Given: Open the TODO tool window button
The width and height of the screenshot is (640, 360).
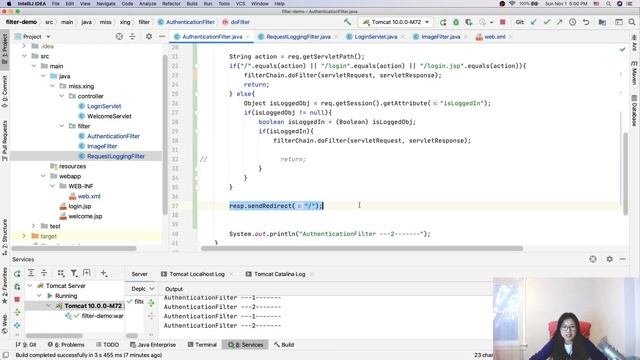Looking at the screenshot, I should 107,344.
